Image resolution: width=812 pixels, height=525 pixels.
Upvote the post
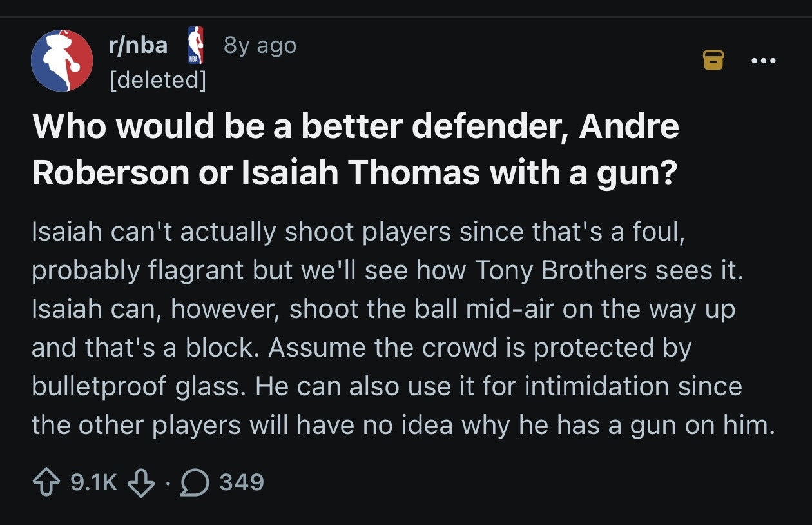pos(46,482)
